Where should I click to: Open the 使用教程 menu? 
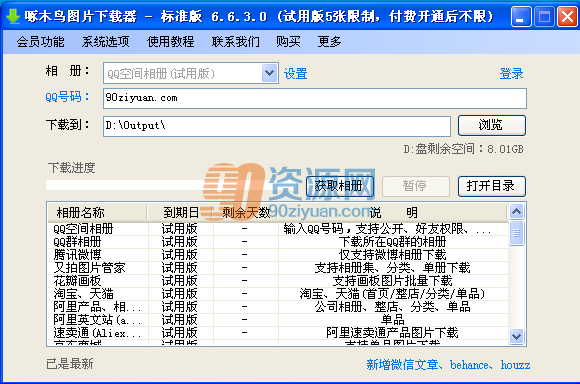click(x=170, y=41)
